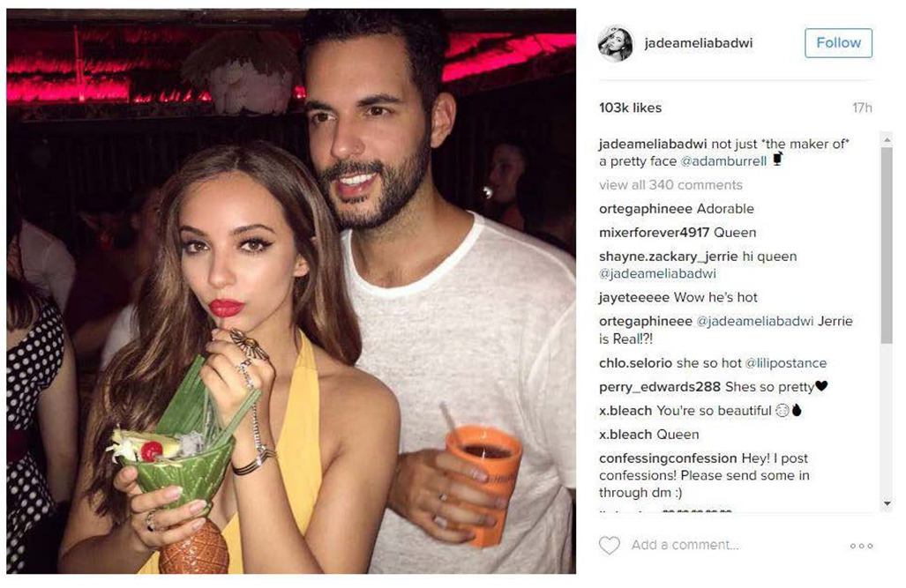Viewport: 906px width, 588px height.
Task: Open the shayne.zackary_jerrie profile
Action: pos(668,257)
